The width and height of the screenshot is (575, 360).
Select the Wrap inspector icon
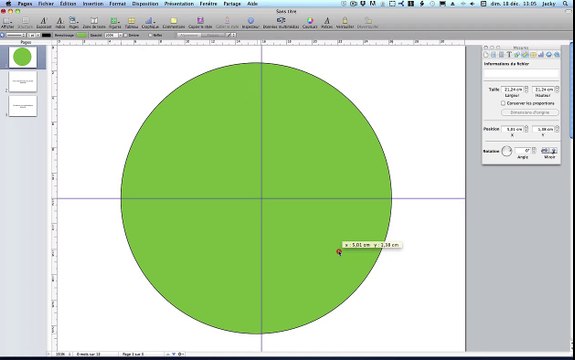(x=501, y=55)
